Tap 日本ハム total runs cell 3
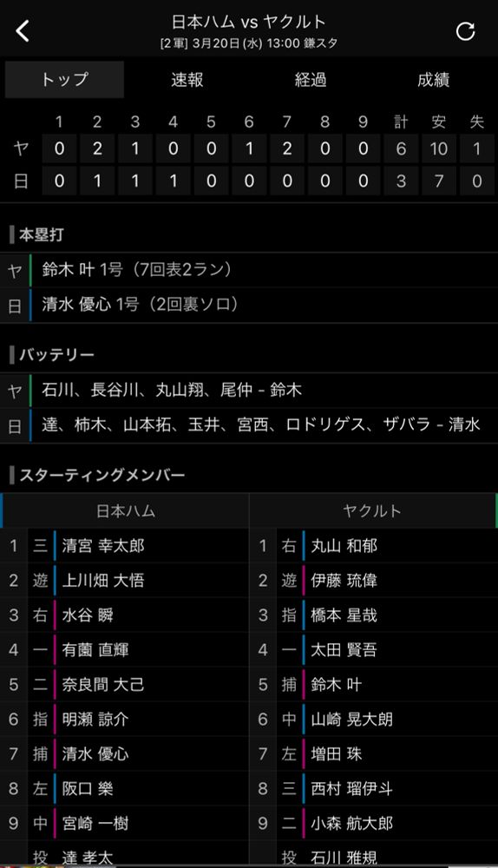Image resolution: width=498 pixels, height=868 pixels. [x=401, y=181]
